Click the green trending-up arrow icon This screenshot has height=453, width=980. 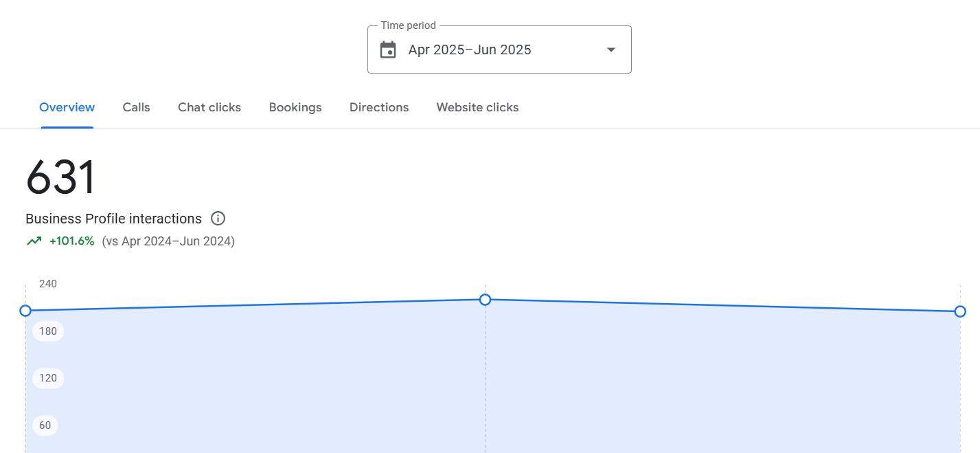tap(34, 241)
